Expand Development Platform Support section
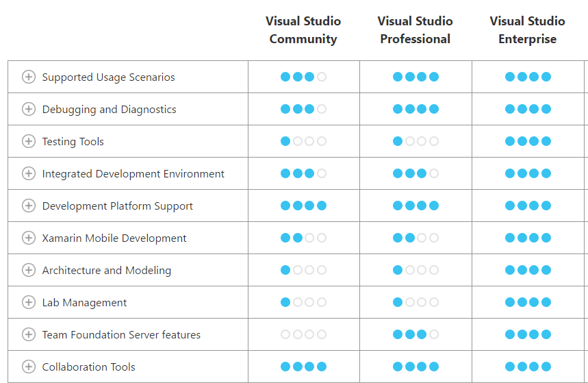The width and height of the screenshot is (588, 383). [29, 206]
